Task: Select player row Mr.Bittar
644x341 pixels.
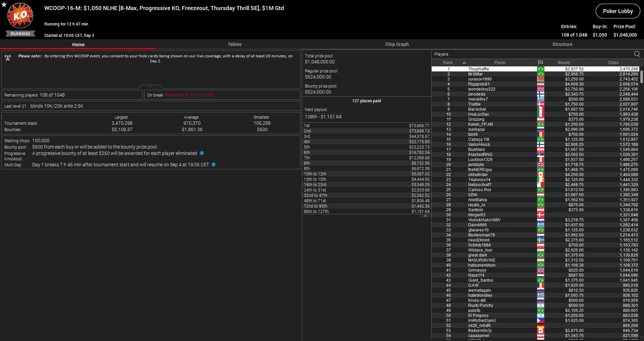Action: (x=535, y=74)
